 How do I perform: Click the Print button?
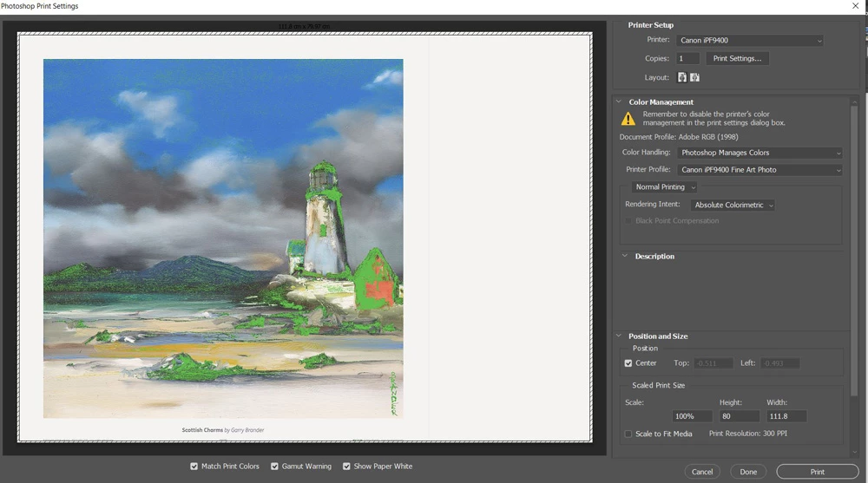[x=818, y=472]
